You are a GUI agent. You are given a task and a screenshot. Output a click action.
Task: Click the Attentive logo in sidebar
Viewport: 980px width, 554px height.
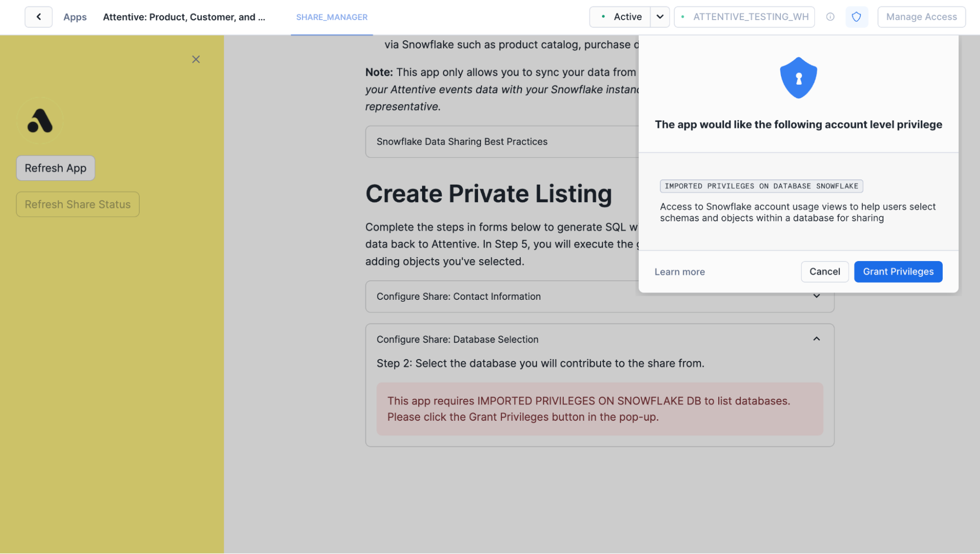click(40, 120)
